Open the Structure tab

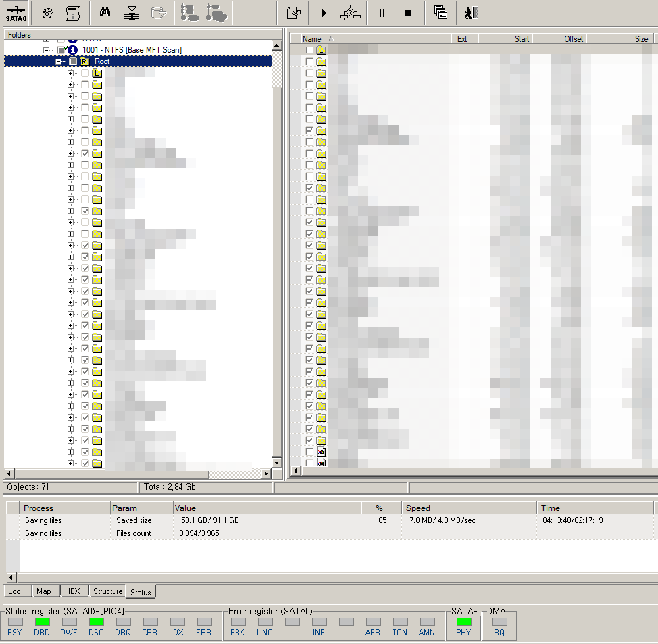pyautogui.click(x=107, y=591)
